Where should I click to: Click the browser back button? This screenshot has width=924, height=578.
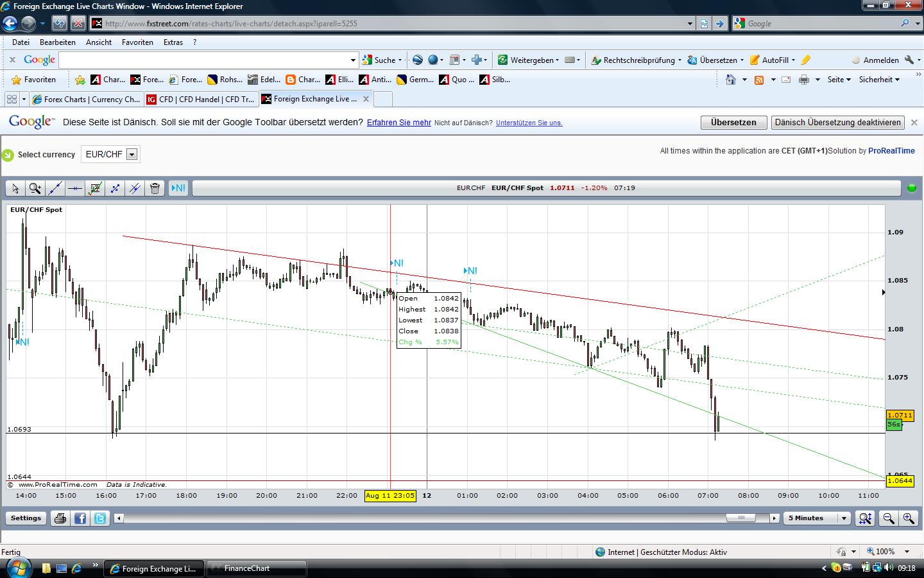point(10,24)
